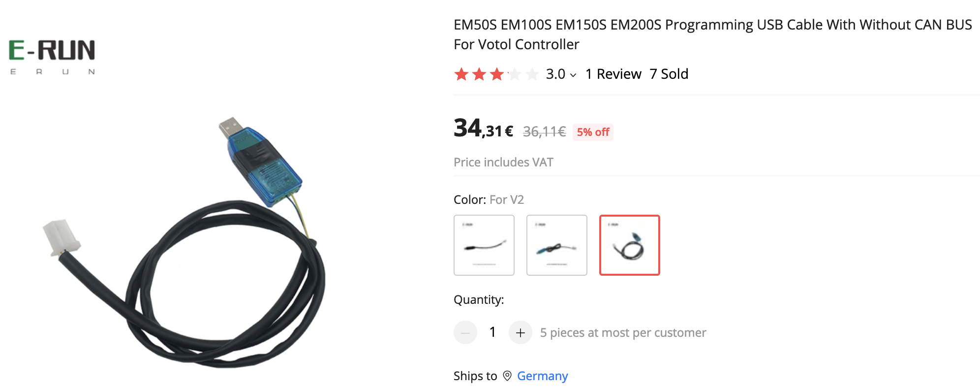
Task: Click the product title text
Action: [713, 34]
